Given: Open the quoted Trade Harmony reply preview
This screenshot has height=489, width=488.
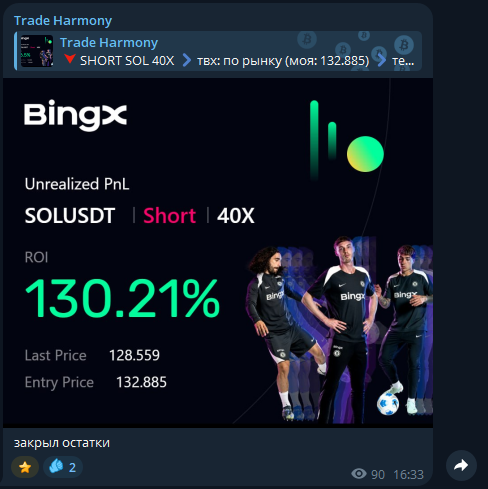Looking at the screenshot, I should 218,51.
